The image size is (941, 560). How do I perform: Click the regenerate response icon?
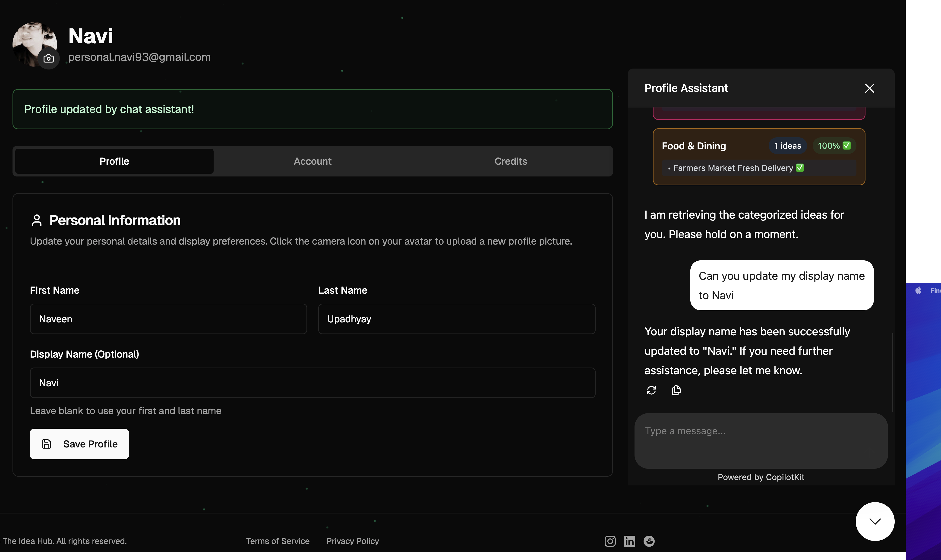[x=651, y=390]
